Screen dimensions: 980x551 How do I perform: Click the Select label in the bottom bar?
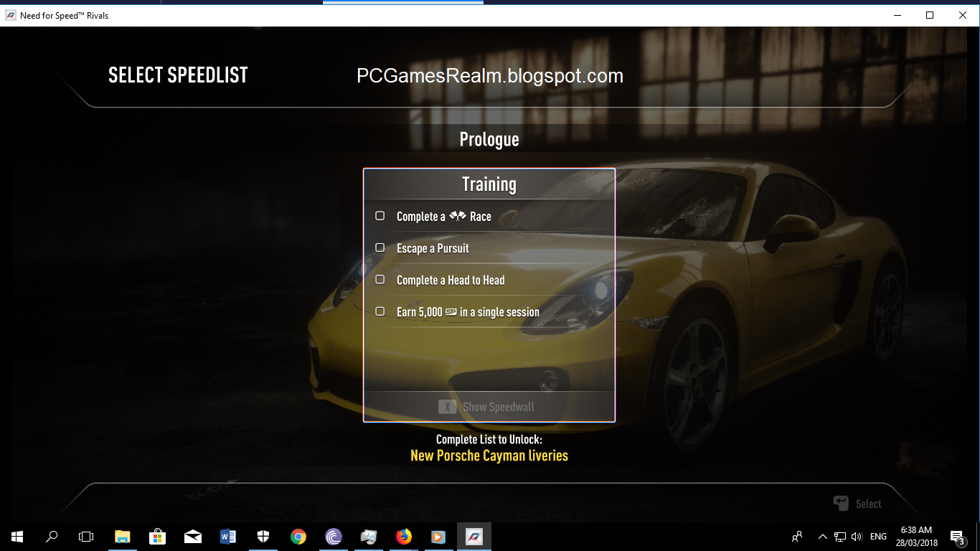[x=868, y=504]
